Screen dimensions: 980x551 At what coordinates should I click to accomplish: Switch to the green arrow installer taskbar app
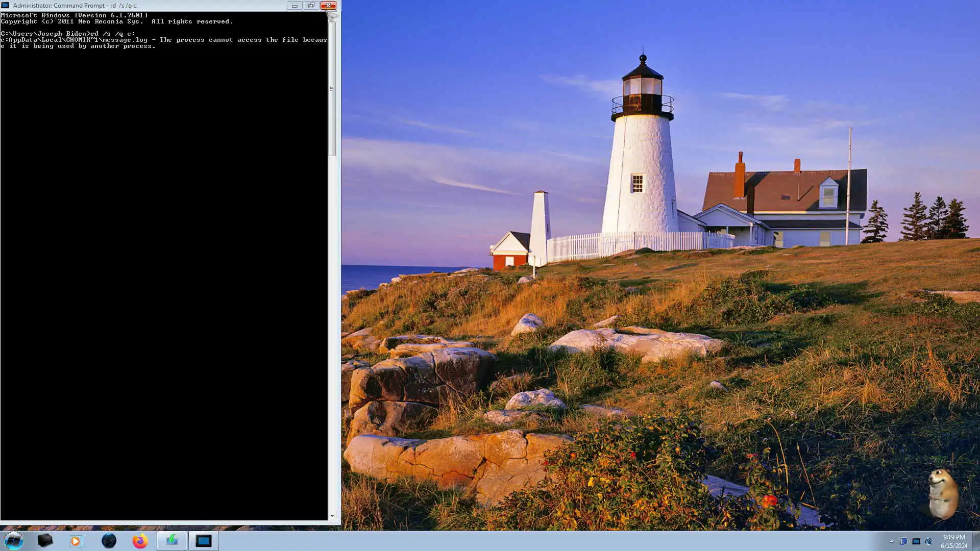(172, 541)
